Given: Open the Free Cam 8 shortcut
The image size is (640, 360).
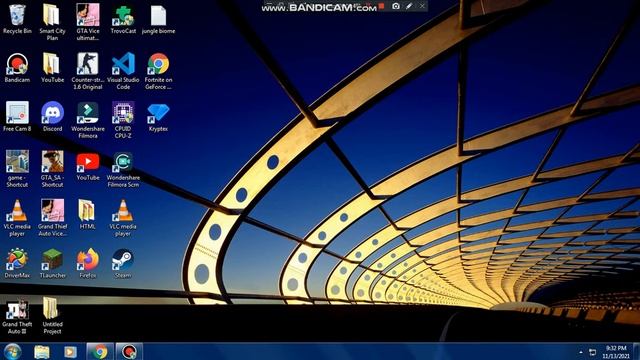Looking at the screenshot, I should 17,117.
